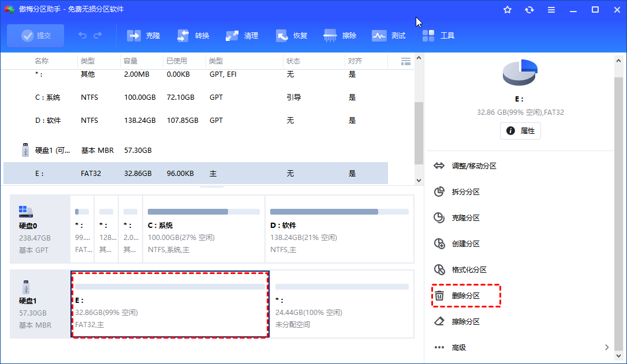Undo the last operation arrow
Viewport: 627px width, 364px height.
click(x=83, y=36)
